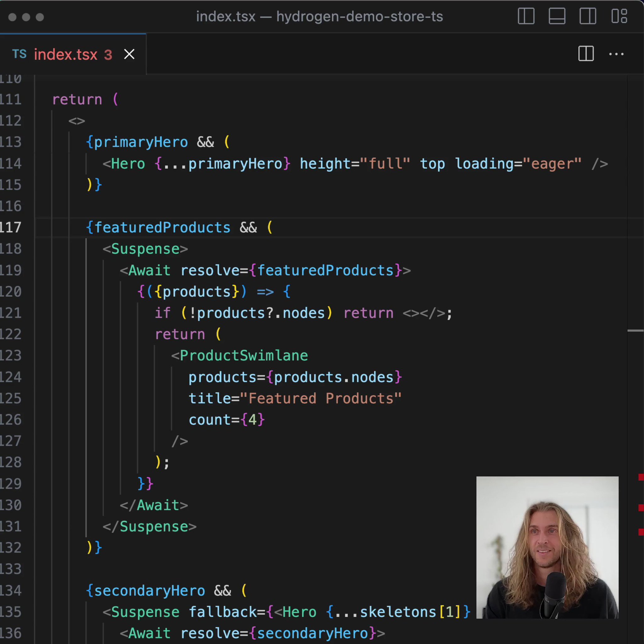Click the Toggle Panel icon in the title bar
644x644 pixels.
pos(557,16)
